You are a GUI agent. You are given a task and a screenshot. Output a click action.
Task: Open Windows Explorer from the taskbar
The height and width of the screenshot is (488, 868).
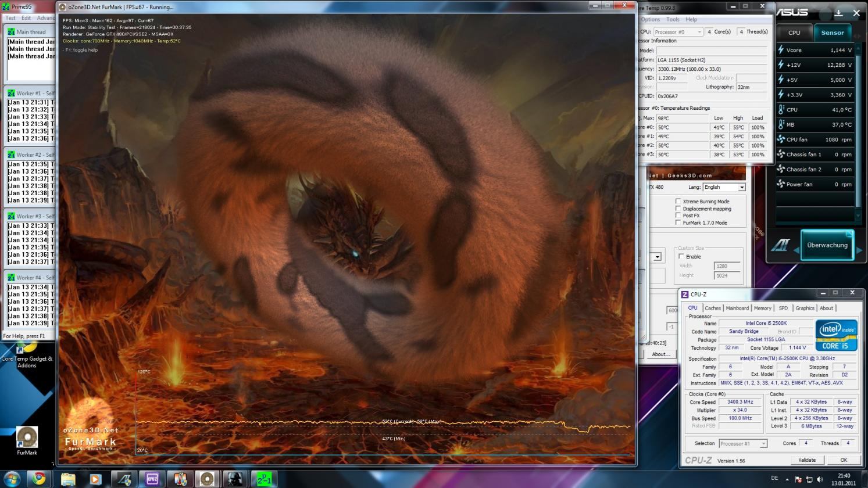tap(68, 479)
